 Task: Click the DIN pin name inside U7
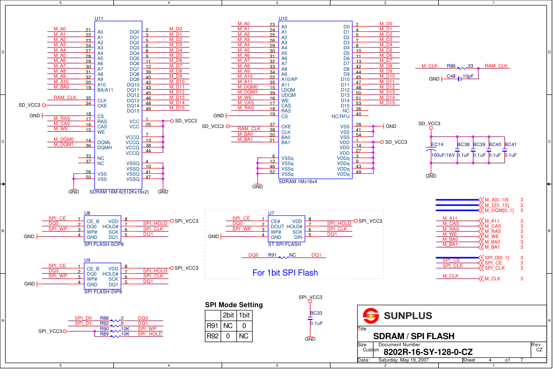pyautogui.click(x=298, y=237)
